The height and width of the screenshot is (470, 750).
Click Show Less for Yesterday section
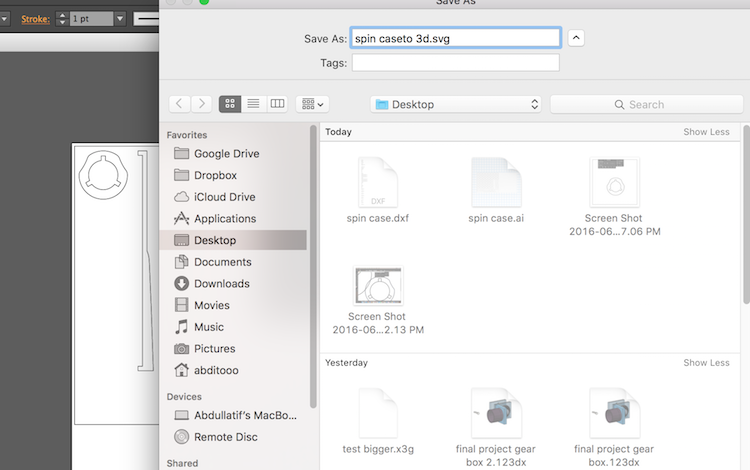(x=706, y=362)
